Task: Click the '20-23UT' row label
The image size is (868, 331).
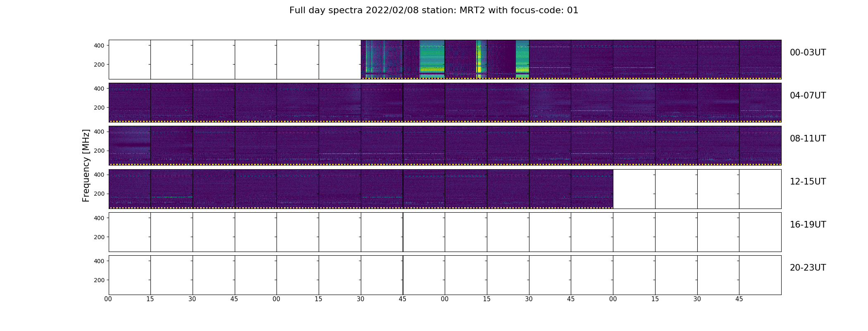Action: pyautogui.click(x=808, y=268)
